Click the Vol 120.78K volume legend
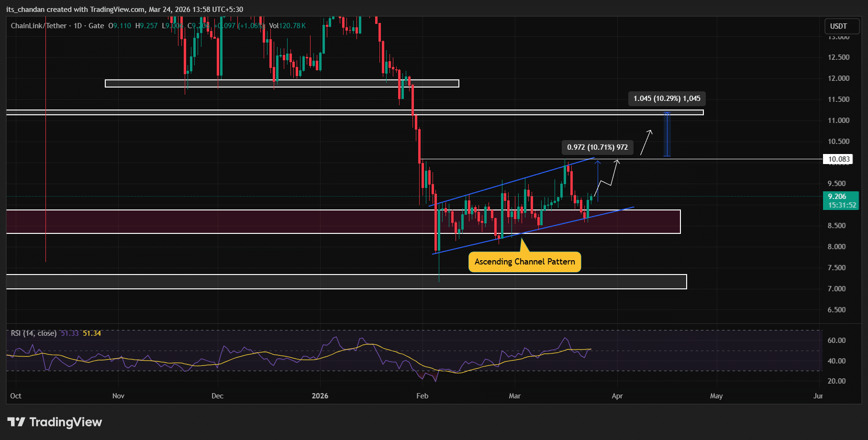This screenshot has width=868, height=440. pyautogui.click(x=287, y=26)
